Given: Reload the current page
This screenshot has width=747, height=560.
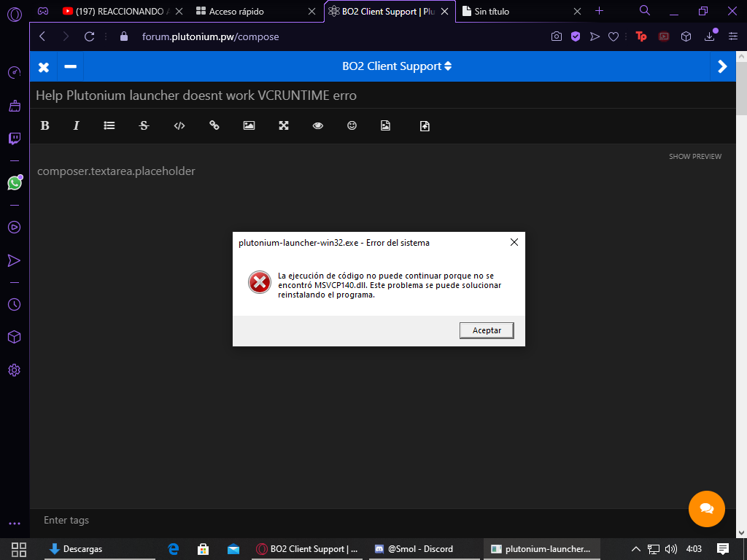Looking at the screenshot, I should (x=89, y=36).
